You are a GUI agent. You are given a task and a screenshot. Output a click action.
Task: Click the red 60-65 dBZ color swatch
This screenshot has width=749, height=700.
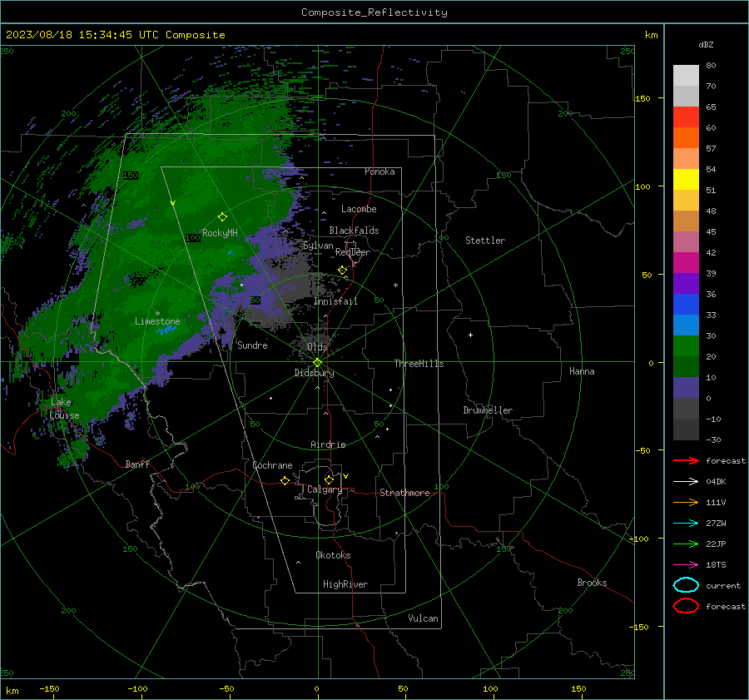point(686,117)
